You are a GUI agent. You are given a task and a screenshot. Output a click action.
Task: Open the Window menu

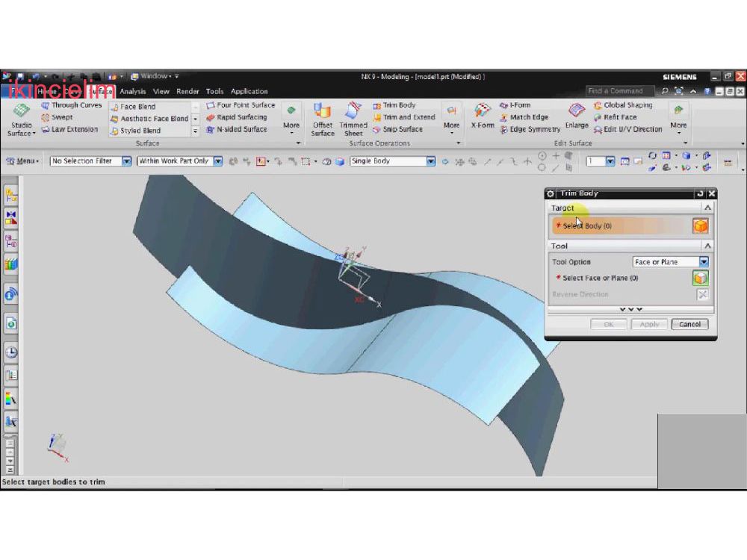click(152, 76)
